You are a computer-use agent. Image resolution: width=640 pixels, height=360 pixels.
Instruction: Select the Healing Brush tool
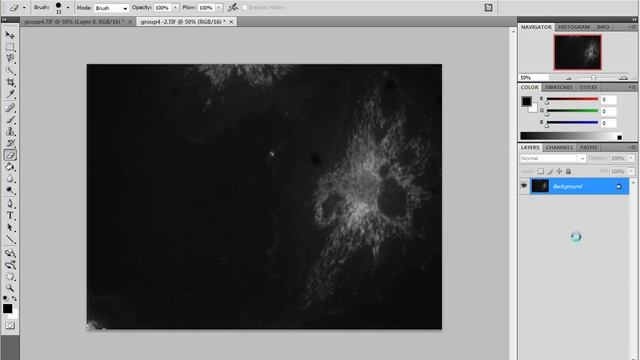click(10, 108)
